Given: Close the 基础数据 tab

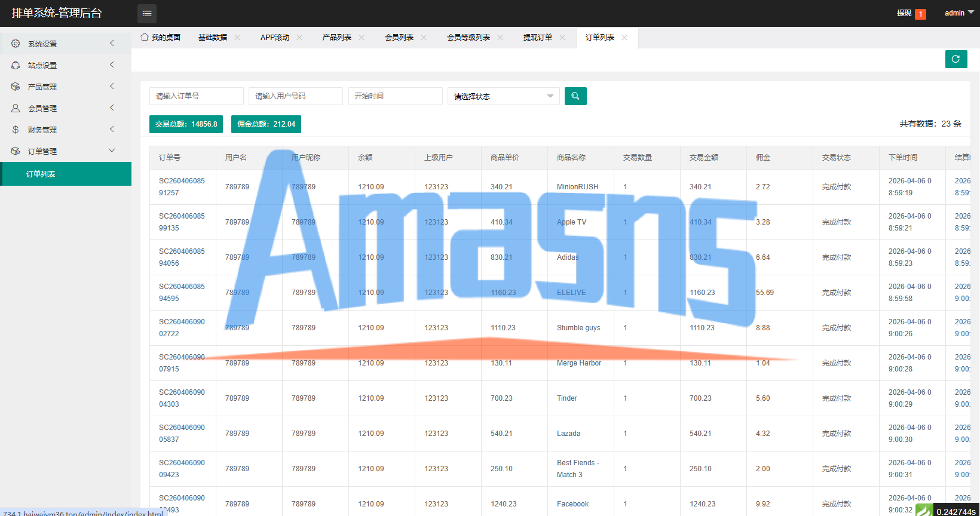Looking at the screenshot, I should 237,37.
